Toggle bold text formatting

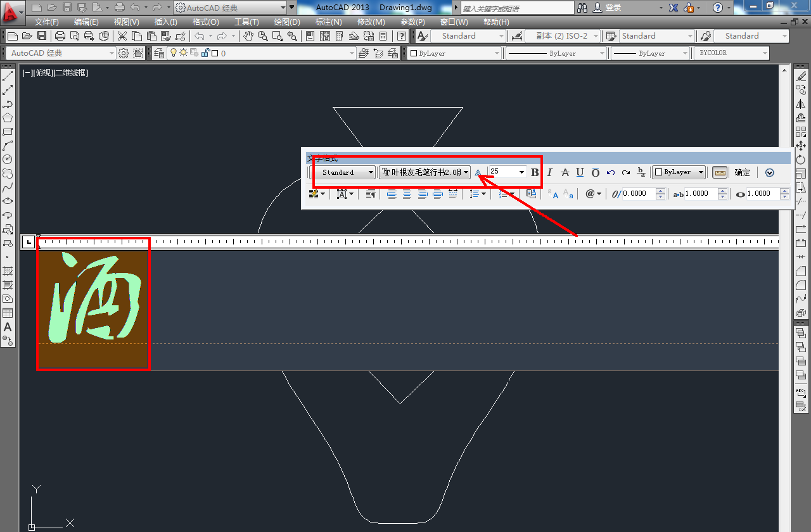pyautogui.click(x=535, y=172)
